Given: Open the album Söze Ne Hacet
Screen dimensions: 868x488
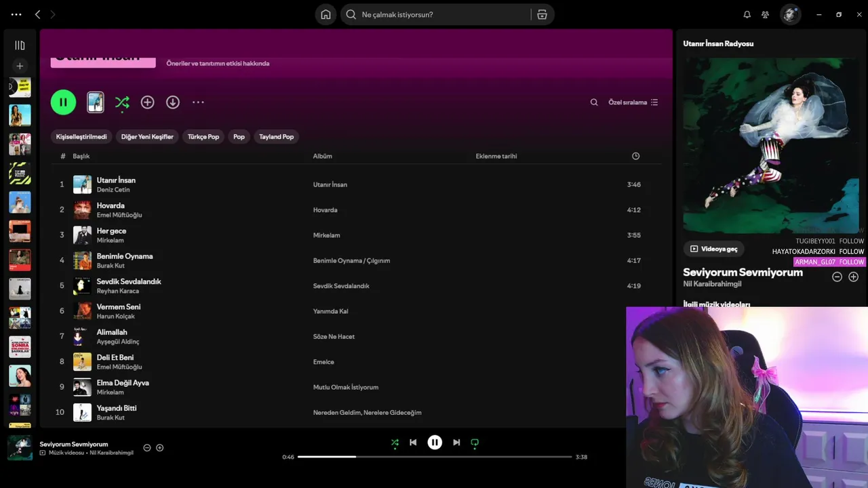Looking at the screenshot, I should pos(334,337).
